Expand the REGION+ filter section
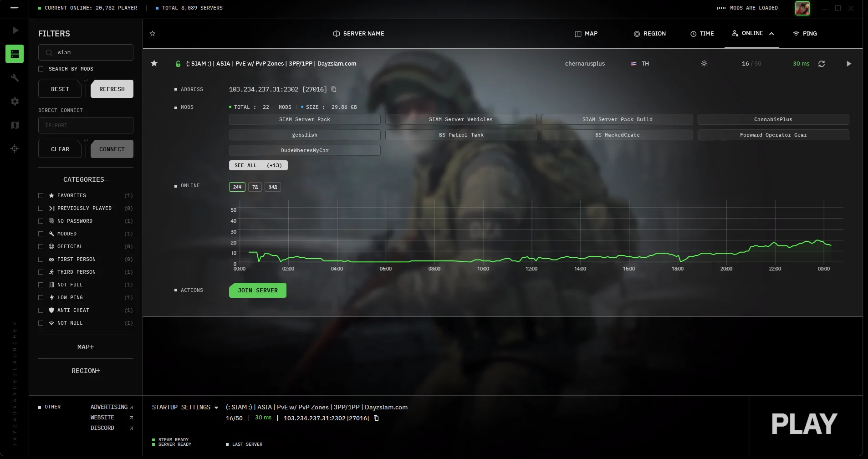The width and height of the screenshot is (868, 459). (x=86, y=371)
